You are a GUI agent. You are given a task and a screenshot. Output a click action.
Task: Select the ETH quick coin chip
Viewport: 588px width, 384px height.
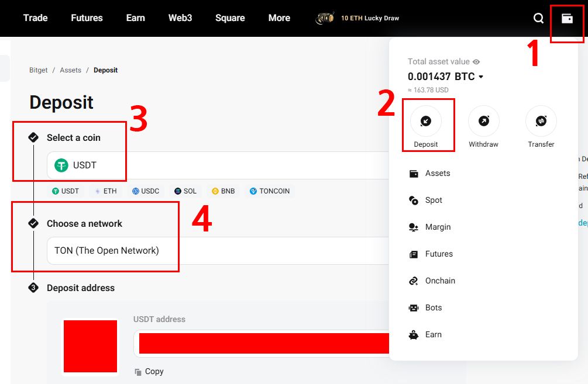[105, 191]
